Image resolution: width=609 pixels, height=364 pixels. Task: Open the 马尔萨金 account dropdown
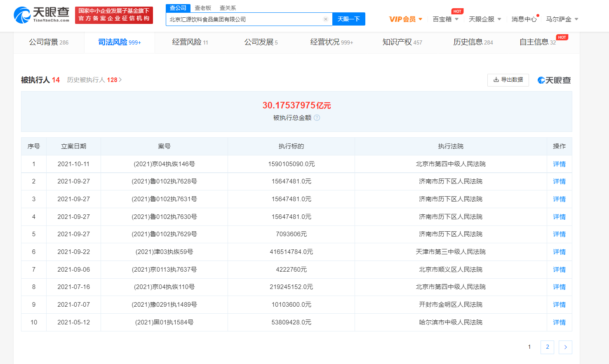(562, 19)
